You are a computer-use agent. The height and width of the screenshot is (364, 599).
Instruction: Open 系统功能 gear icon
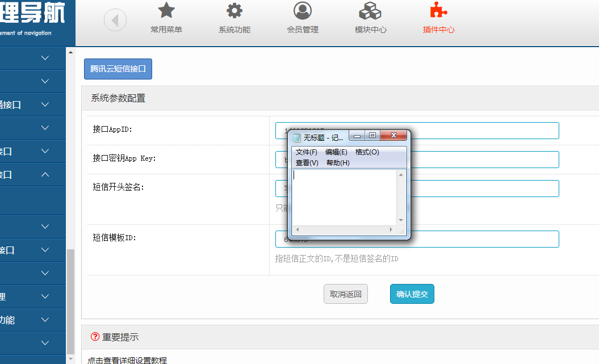(234, 11)
